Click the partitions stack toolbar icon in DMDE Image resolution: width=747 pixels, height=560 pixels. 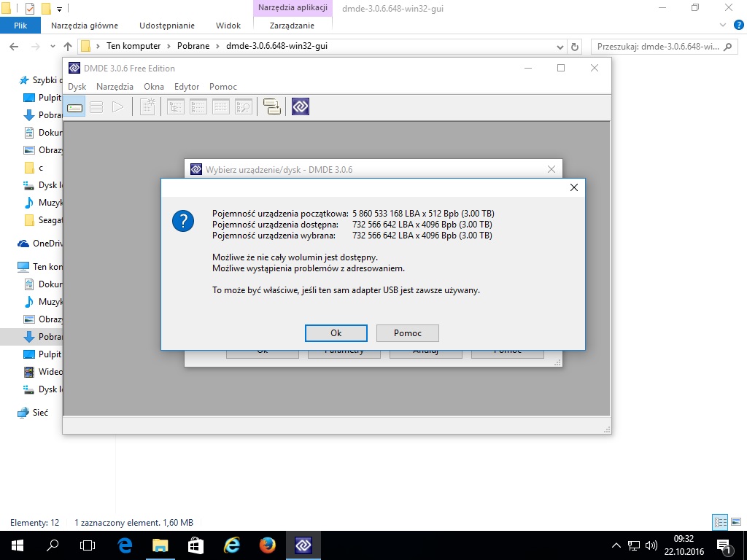point(96,106)
